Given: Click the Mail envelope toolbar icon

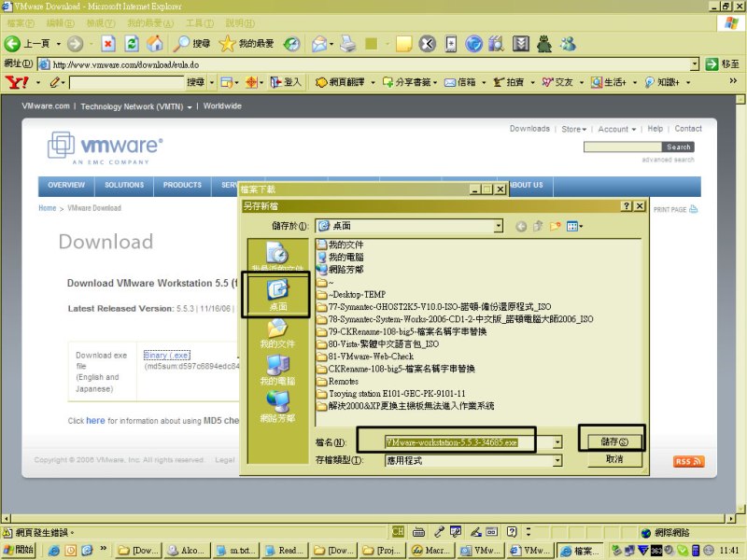Looking at the screenshot, I should tap(319, 44).
